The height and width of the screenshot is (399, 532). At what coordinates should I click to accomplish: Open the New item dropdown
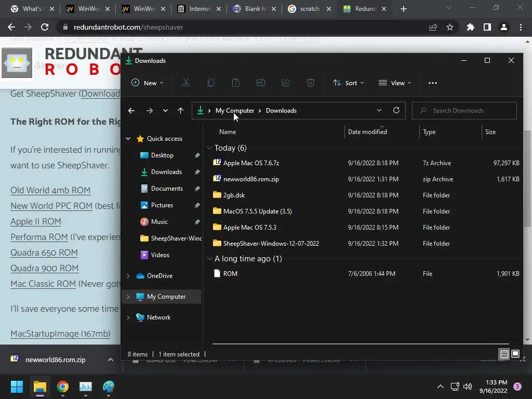pos(148,83)
